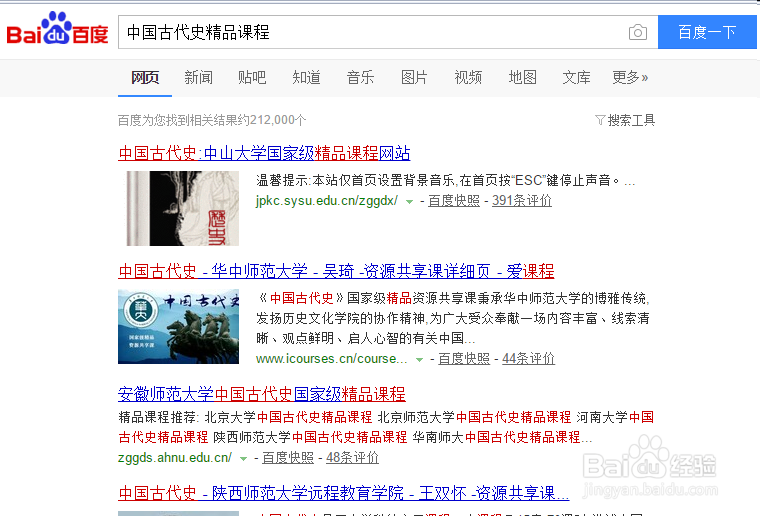Image resolution: width=760 pixels, height=516 pixels.
Task: Expand the arrow next to jpkc.sysu.edu.cn URL
Action: pyautogui.click(x=410, y=202)
